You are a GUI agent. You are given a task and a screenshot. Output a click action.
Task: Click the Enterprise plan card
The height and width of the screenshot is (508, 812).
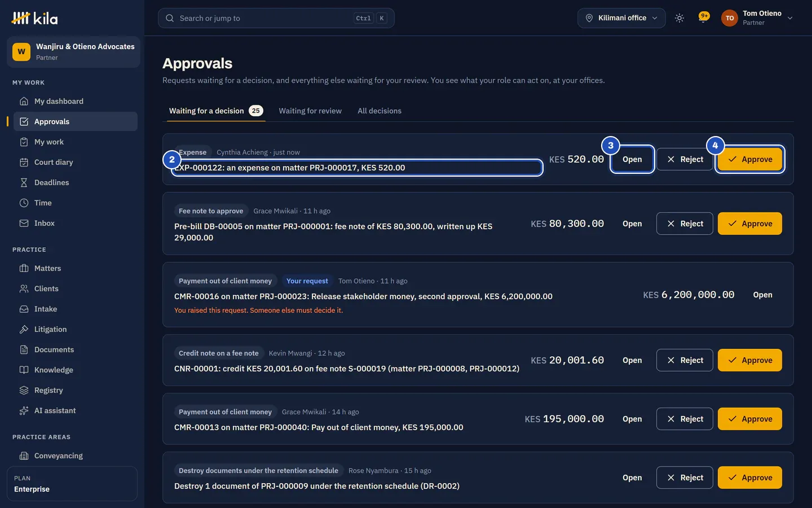tap(72, 484)
